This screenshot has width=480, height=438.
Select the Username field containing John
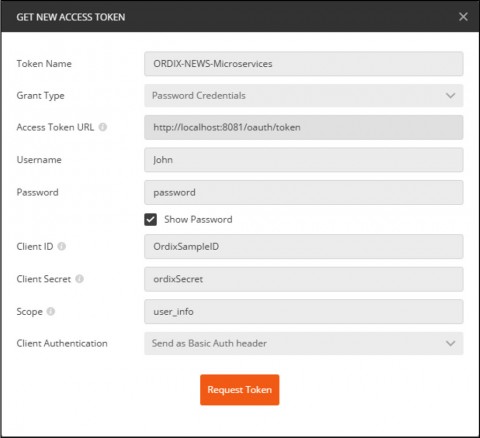(304, 160)
